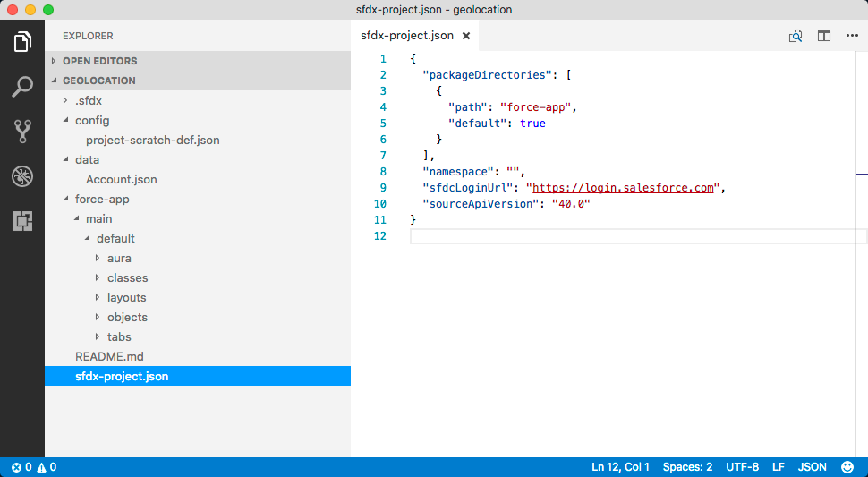Image resolution: width=868 pixels, height=477 pixels.
Task: Click line number 1 in gutter
Action: pyautogui.click(x=383, y=59)
